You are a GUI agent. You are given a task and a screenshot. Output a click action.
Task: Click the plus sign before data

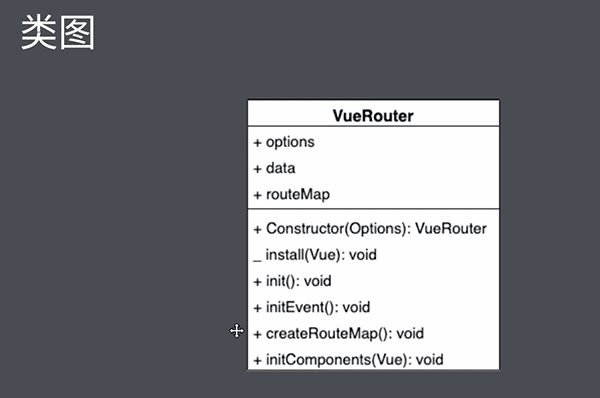[x=258, y=169]
